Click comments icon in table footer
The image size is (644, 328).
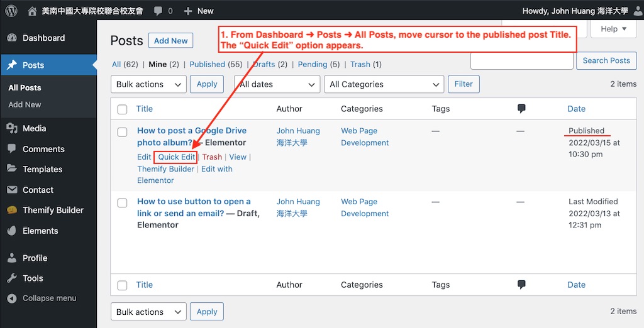[x=521, y=285]
